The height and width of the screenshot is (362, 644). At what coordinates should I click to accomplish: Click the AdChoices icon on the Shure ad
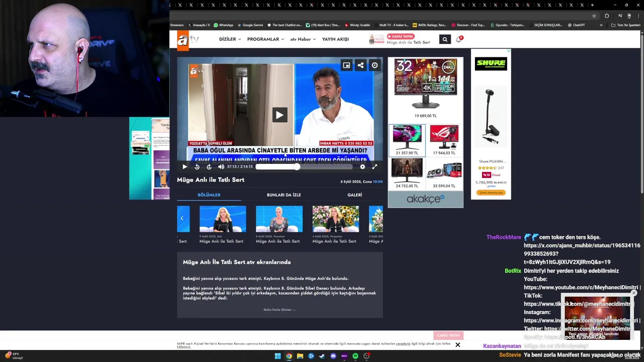pos(509,51)
